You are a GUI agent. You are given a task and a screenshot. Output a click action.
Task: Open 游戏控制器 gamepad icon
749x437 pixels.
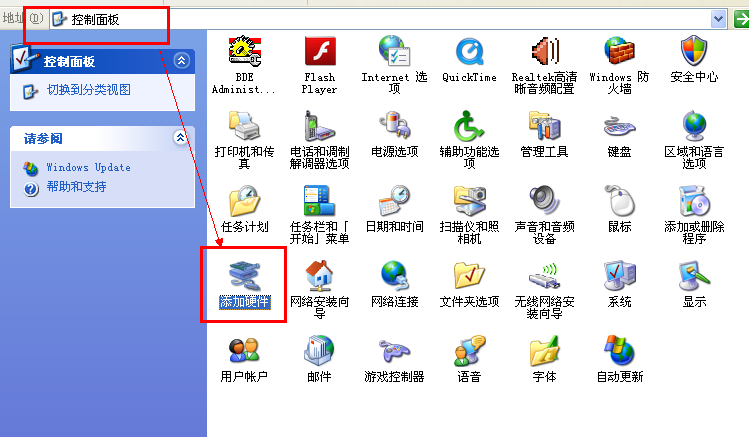click(x=394, y=351)
